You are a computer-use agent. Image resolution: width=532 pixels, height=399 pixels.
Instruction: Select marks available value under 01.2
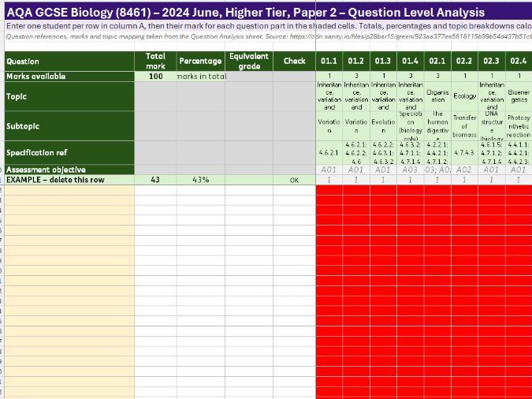coord(356,76)
